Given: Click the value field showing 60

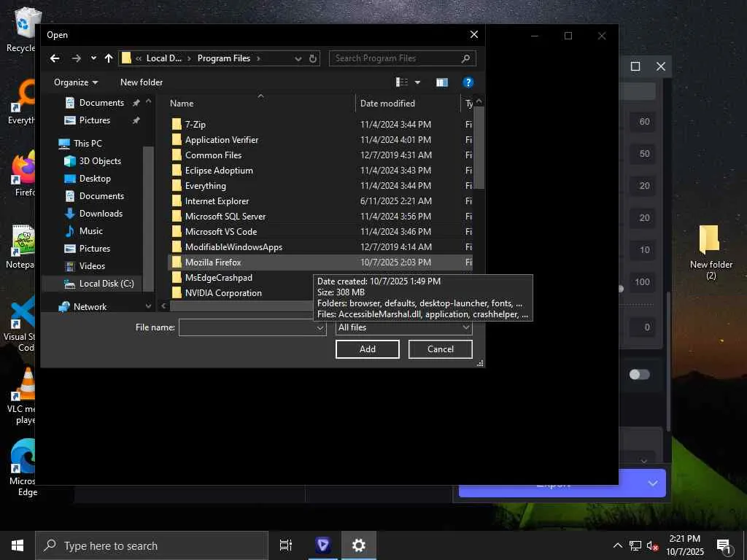Looking at the screenshot, I should pos(642,122).
